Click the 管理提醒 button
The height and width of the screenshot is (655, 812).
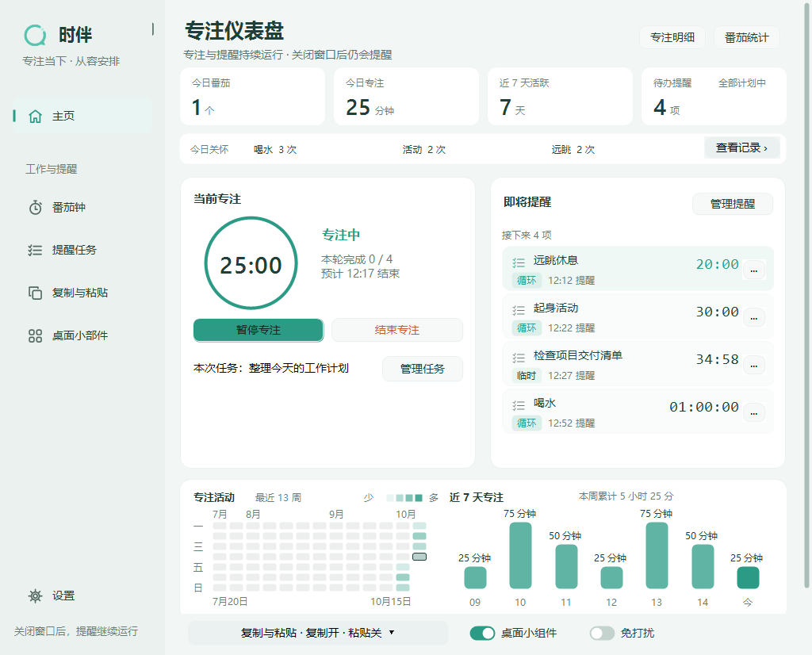point(732,204)
